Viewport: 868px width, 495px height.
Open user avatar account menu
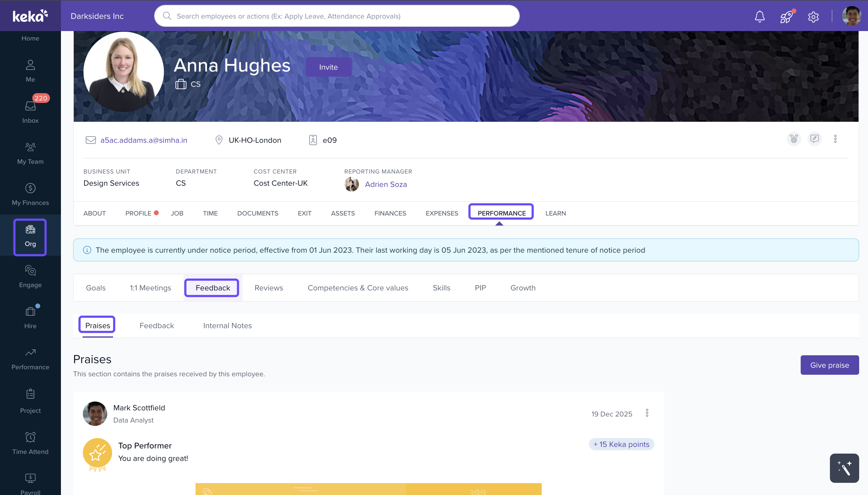tap(851, 16)
